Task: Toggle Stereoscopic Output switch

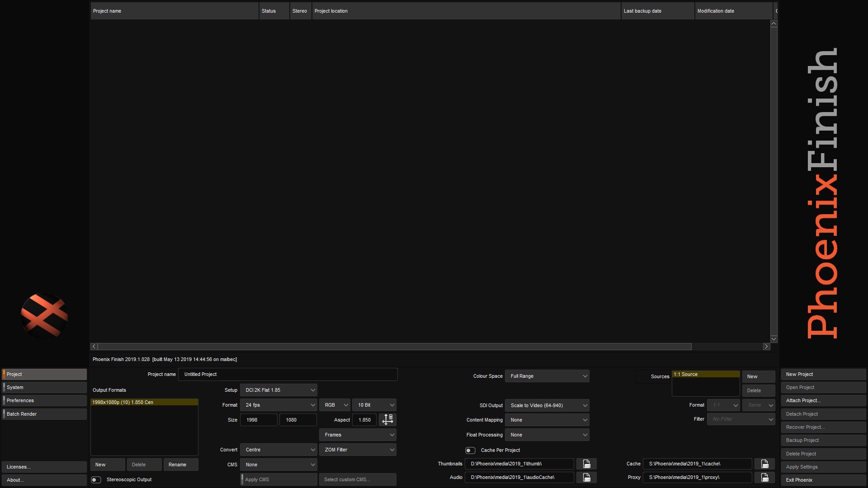Action: tap(96, 480)
